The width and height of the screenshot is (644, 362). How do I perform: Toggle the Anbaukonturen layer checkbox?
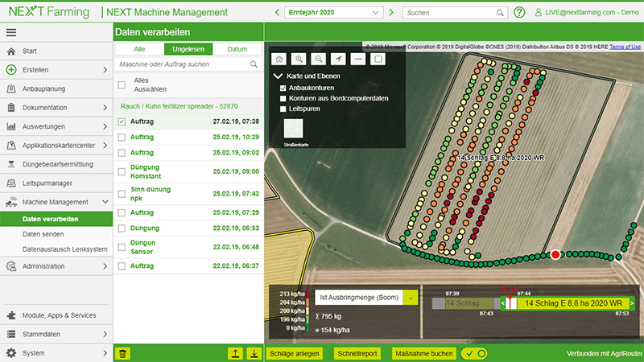pyautogui.click(x=283, y=88)
